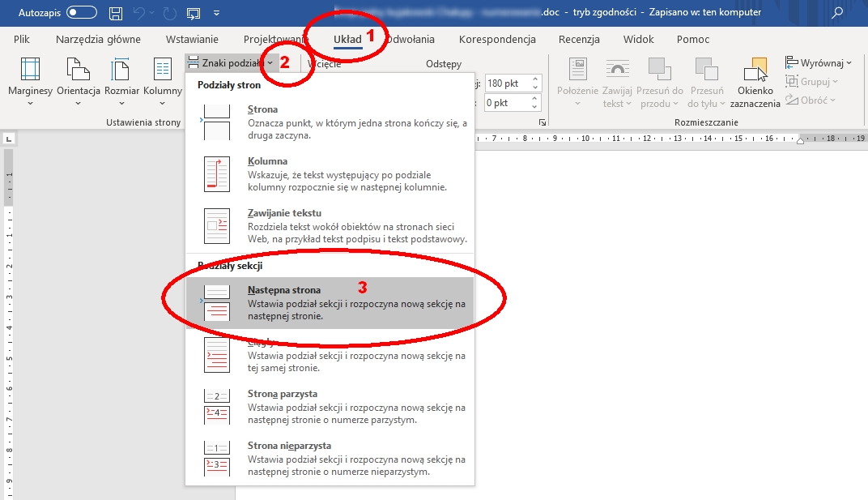The width and height of the screenshot is (868, 500).
Task: Select the Zawijanie tekstu break icon
Action: click(x=216, y=226)
